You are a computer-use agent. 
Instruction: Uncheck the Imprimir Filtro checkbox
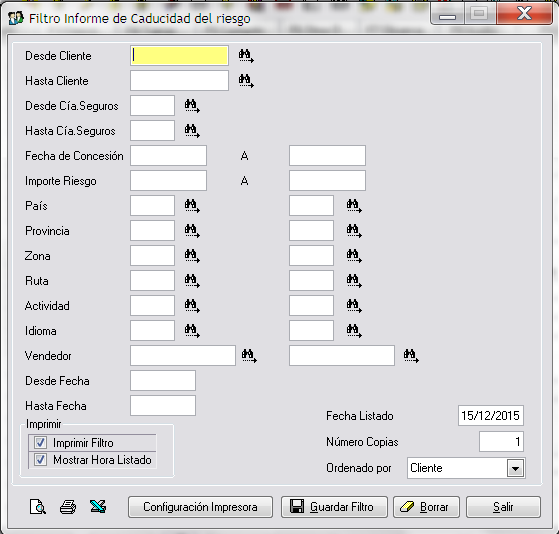(40, 443)
